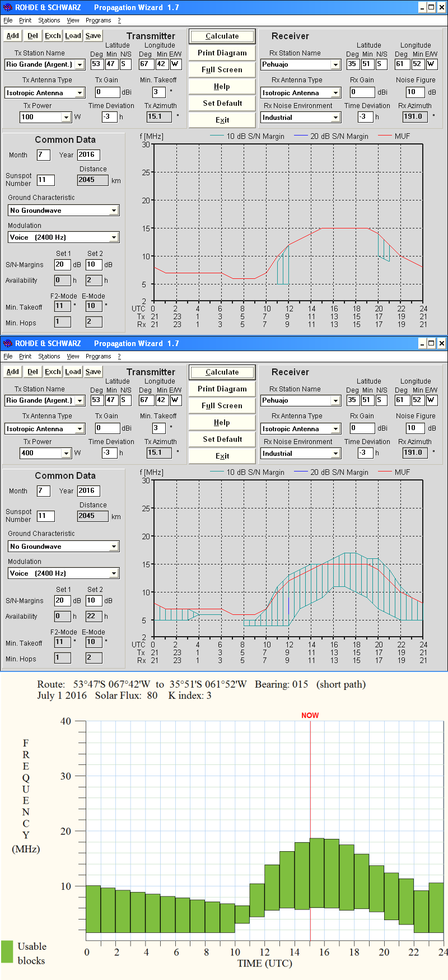This screenshot has height=980, width=448.
Task: Click E-Mode Min. Takeoff field in upper window
Action: click(x=94, y=306)
